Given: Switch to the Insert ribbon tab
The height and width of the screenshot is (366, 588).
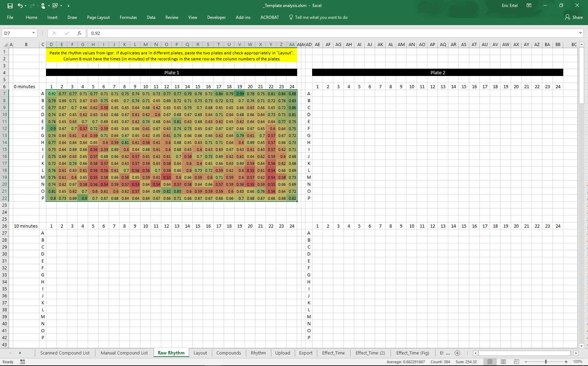Looking at the screenshot, I should point(52,17).
